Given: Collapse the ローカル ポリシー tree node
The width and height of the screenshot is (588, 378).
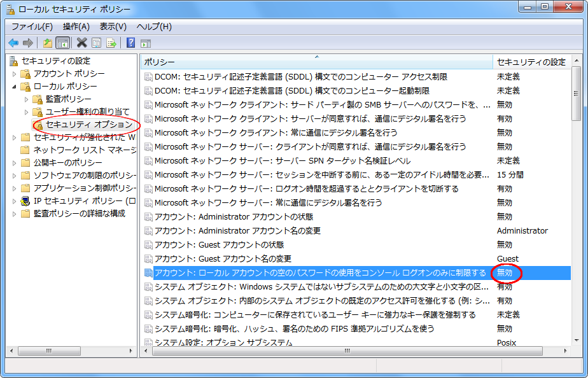Looking at the screenshot, I should 15,87.
